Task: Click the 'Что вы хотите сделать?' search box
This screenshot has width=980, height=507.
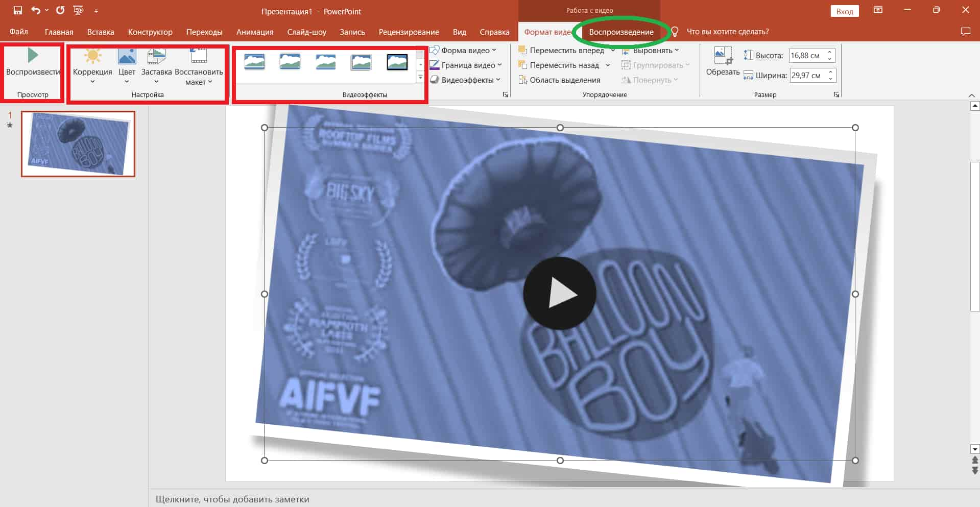Action: point(727,32)
